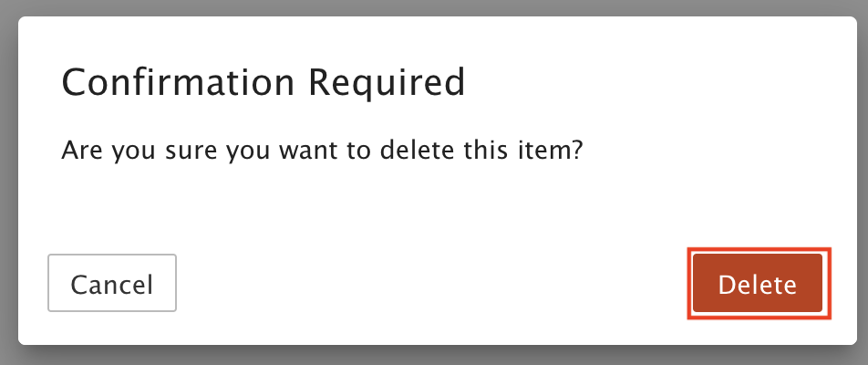Hit Delete to remove this item
This screenshot has height=365, width=868.
pyautogui.click(x=758, y=284)
